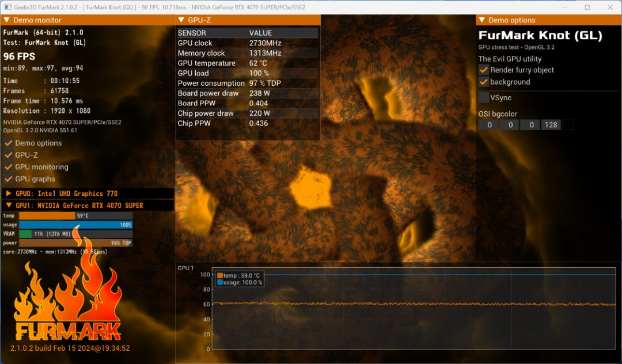Click the second OSI bgcolor value field
This screenshot has width=622, height=364.
pos(510,125)
